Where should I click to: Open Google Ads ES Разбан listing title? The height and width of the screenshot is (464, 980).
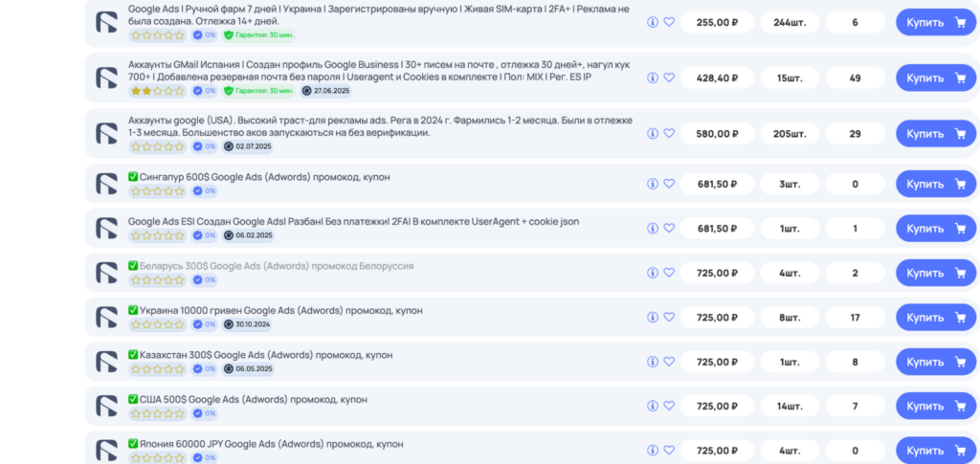click(354, 222)
